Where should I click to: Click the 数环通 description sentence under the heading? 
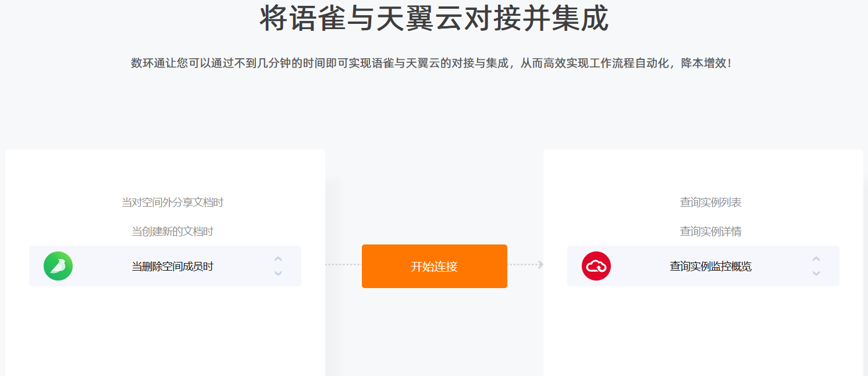click(431, 63)
